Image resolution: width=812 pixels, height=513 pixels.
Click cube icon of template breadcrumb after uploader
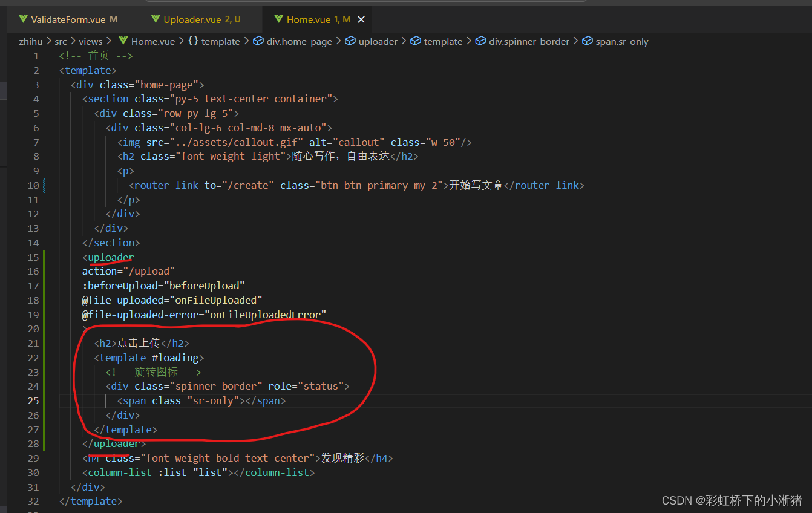[x=416, y=42]
